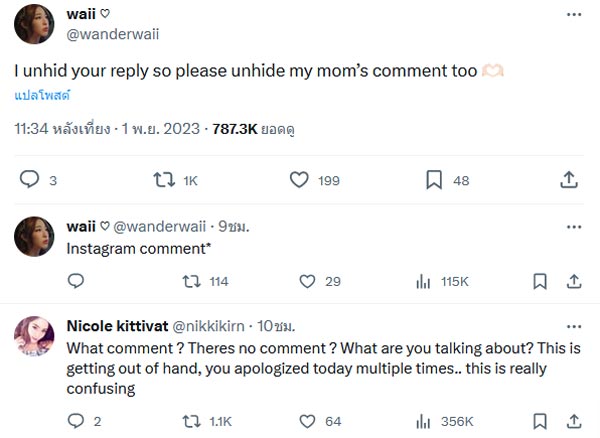Share the main waii post
Screen dimensions: 600x438
click(569, 180)
